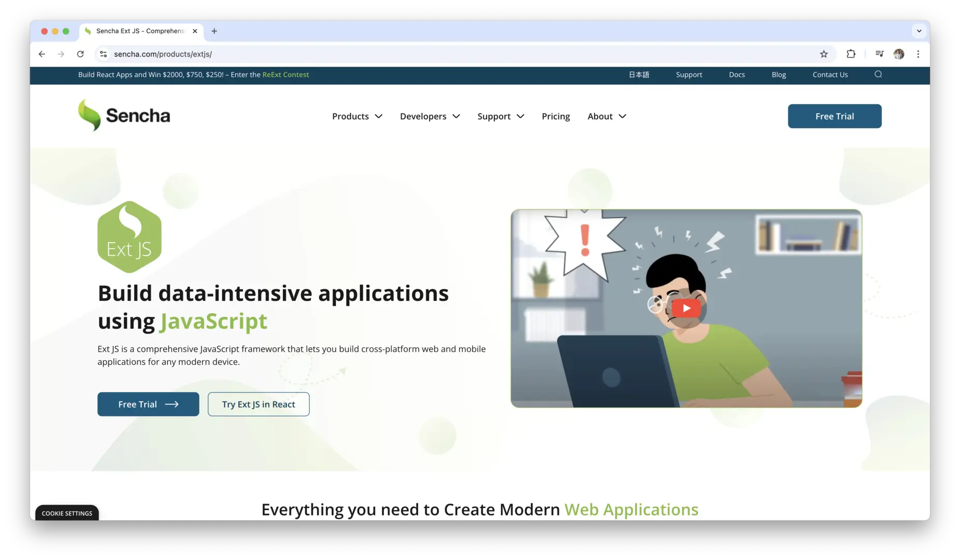Viewport: 960px width, 560px height.
Task: Play the video with the red play button
Action: point(687,308)
